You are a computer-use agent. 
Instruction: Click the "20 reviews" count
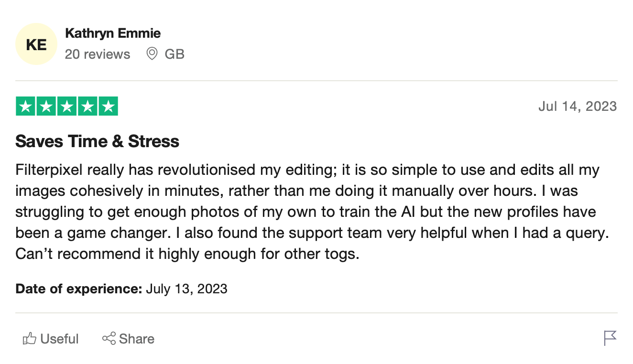pyautogui.click(x=98, y=54)
